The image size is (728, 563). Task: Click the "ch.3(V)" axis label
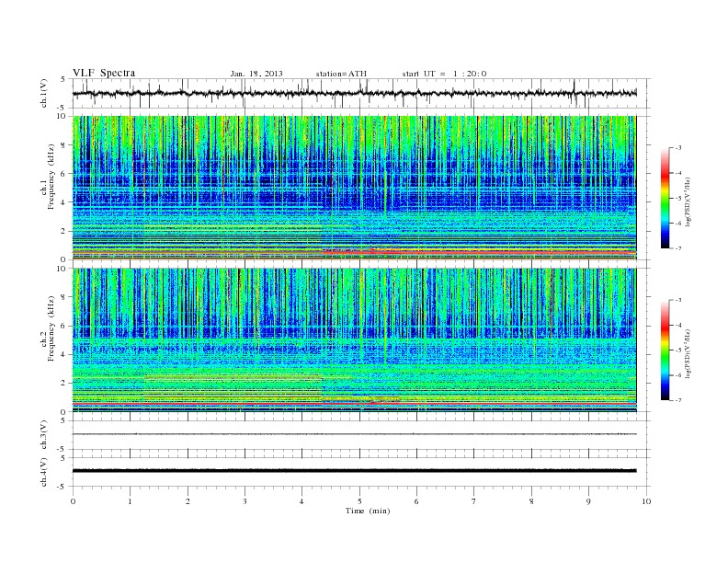point(44,435)
